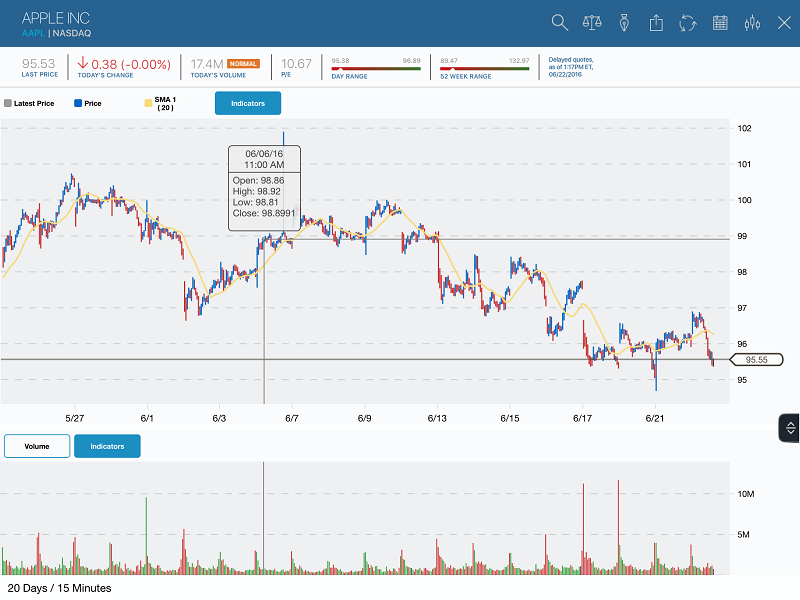Screen dimensions: 800x600
Task: Click the 5M volume axis label
Action: (x=743, y=535)
